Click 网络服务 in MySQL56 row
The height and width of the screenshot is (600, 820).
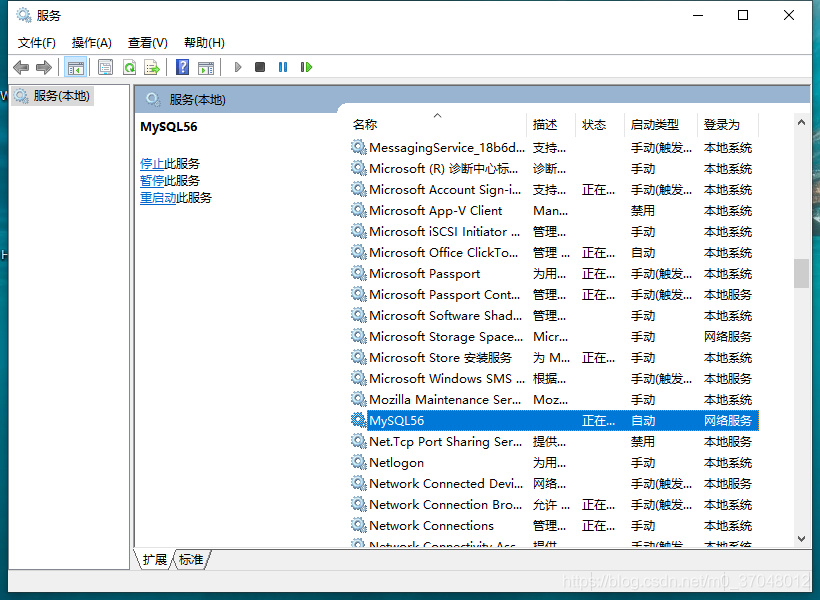(x=727, y=421)
